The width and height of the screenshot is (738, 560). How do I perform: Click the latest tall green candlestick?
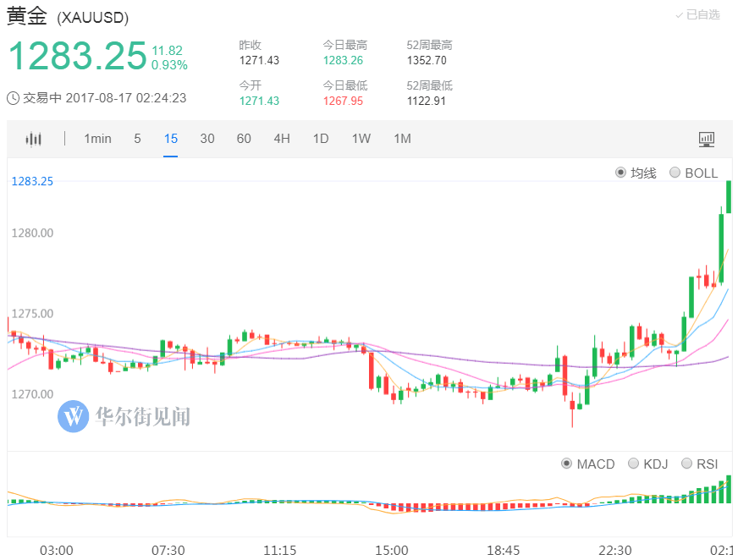[729, 197]
